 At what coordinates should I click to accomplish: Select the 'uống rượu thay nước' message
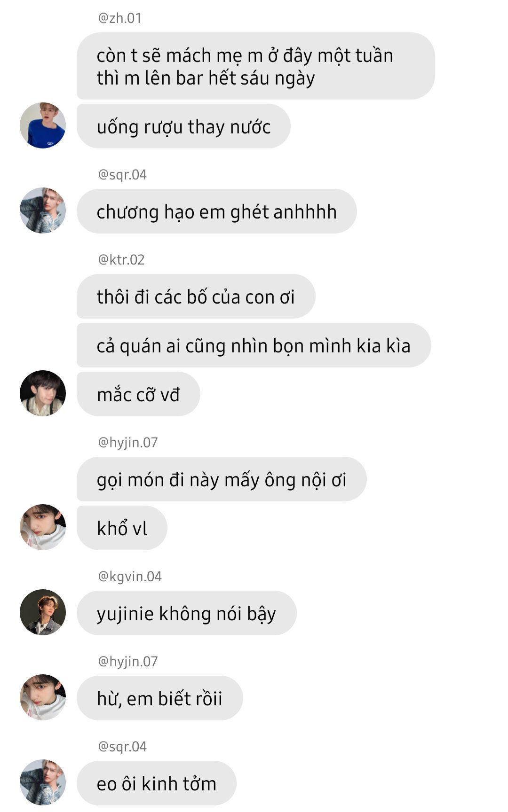pyautogui.click(x=183, y=126)
